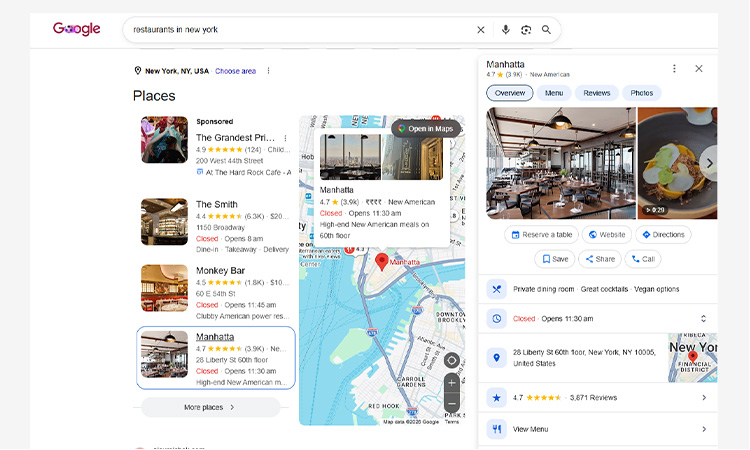
Task: Click the Manhatta title in places list
Action: click(x=215, y=337)
